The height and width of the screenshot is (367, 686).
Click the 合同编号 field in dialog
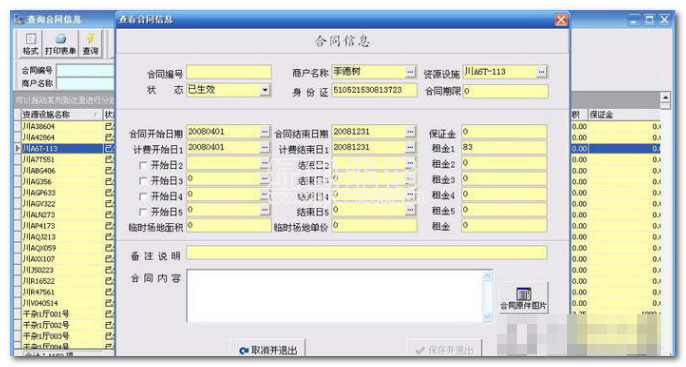(229, 72)
